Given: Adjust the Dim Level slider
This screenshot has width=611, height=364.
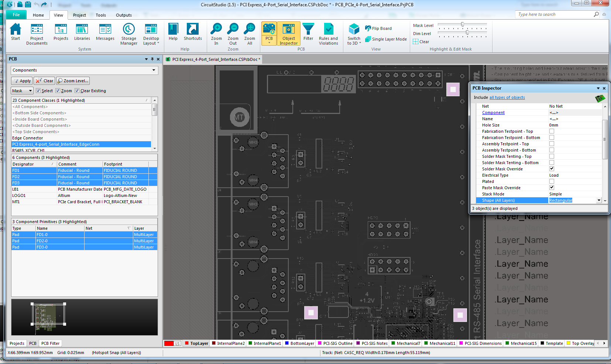Looking at the screenshot, I should (x=467, y=33).
